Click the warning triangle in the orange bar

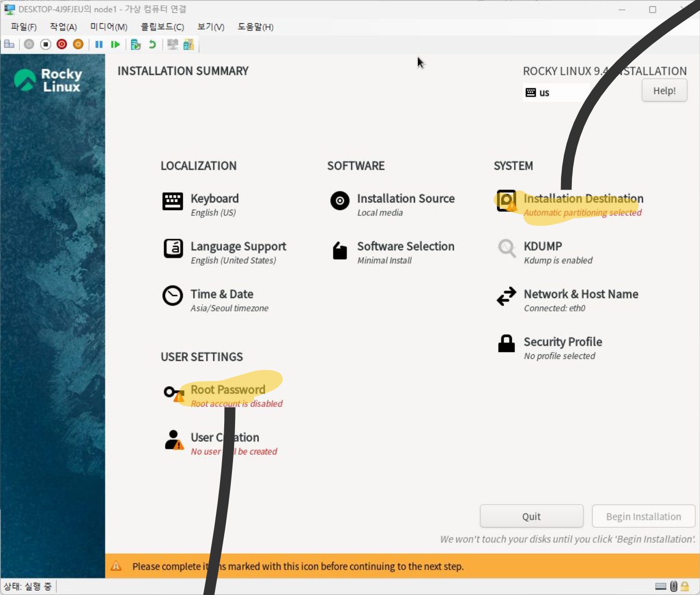click(116, 566)
